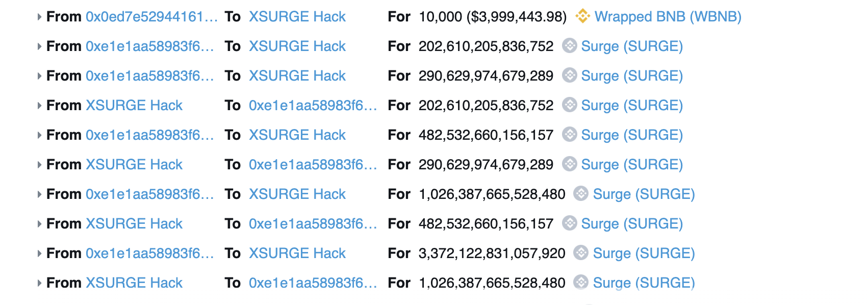Click Surge icon for 290,629,974,679,289 sent to XSURGE Hack
Viewport: 868px width, 305px height.
(x=569, y=75)
